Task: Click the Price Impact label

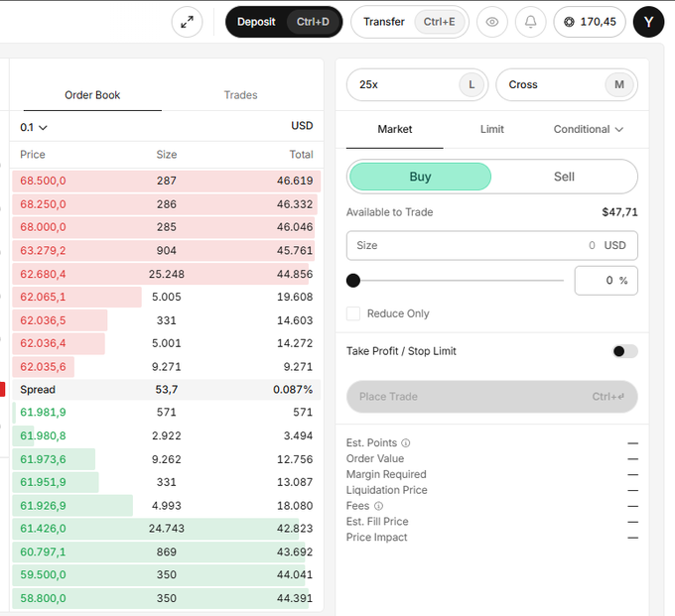Action: (x=376, y=538)
